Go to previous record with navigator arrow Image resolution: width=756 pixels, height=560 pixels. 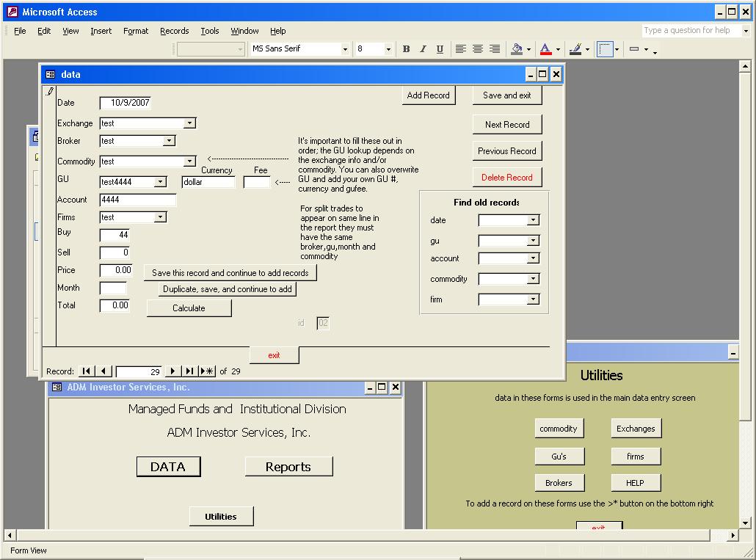(x=103, y=371)
